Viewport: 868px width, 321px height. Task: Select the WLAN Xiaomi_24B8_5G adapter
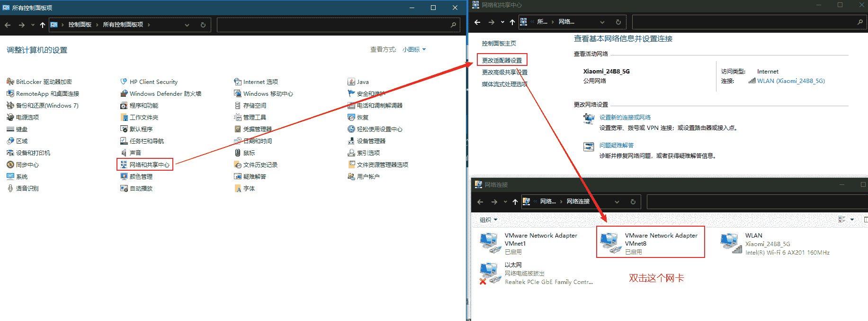point(730,243)
